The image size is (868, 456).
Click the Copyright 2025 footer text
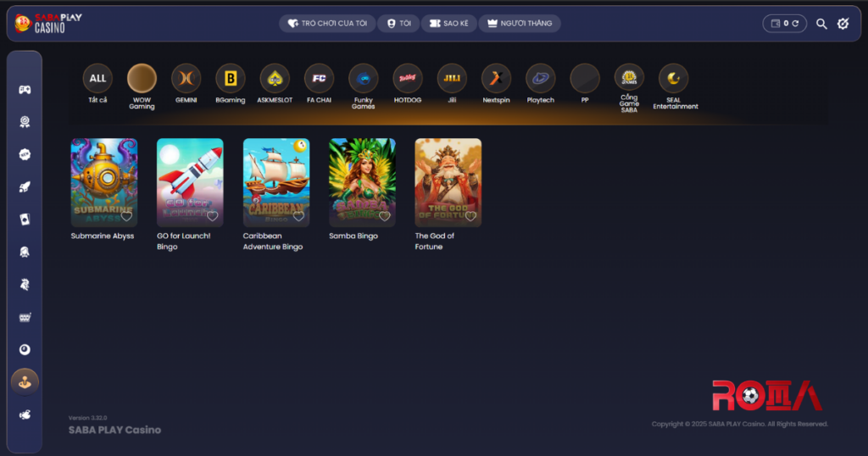[739, 424]
